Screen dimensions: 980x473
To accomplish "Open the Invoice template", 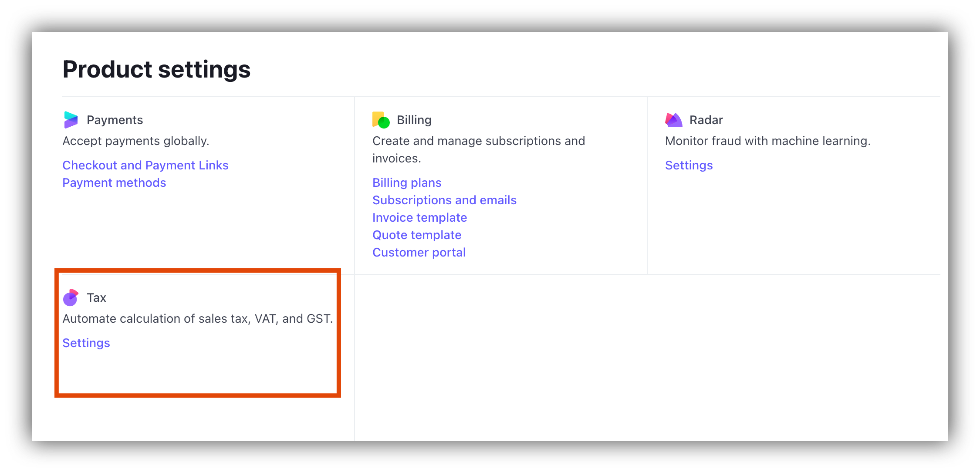I will click(x=419, y=217).
